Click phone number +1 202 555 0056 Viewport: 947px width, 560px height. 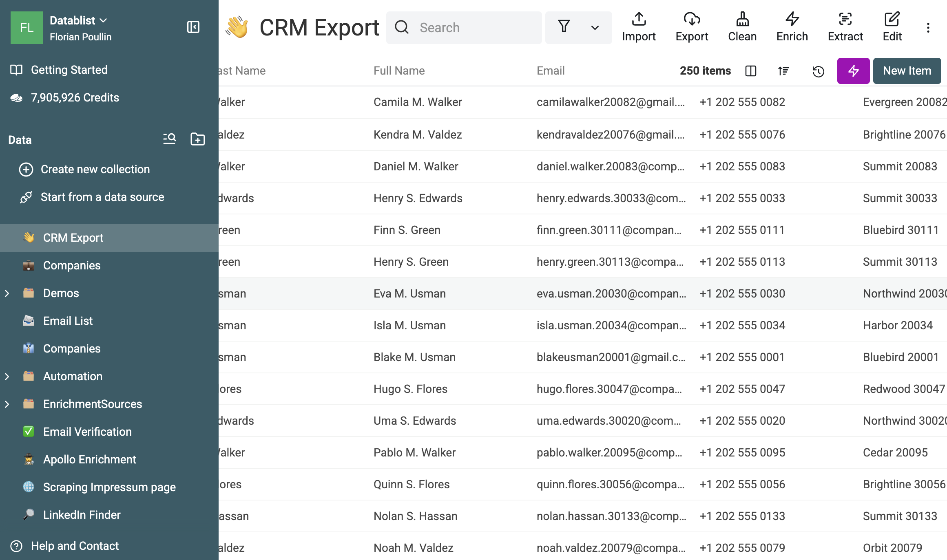point(742,484)
